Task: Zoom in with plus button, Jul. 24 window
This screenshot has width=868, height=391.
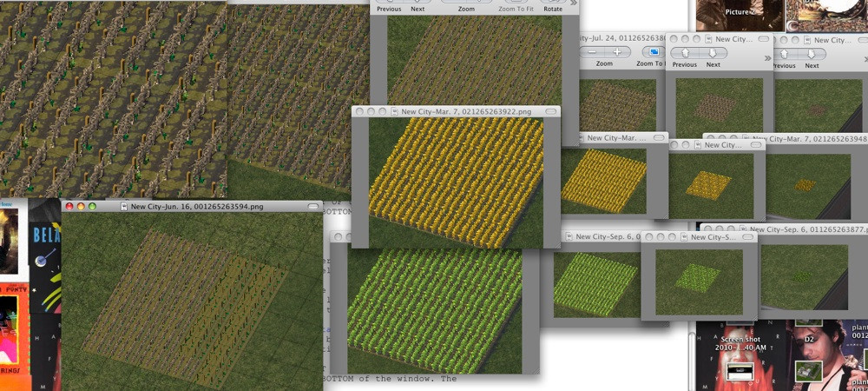Action: 616,52
